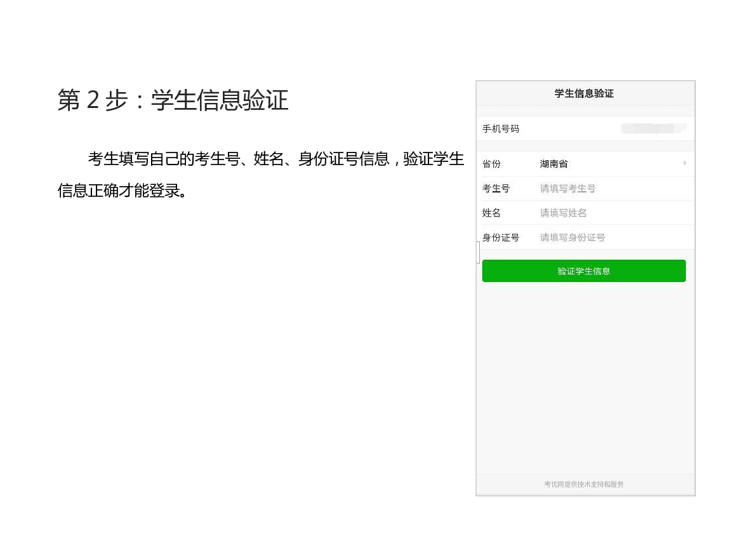Click the gray spacer between 手机号码 and 省份 rows

tap(584, 146)
